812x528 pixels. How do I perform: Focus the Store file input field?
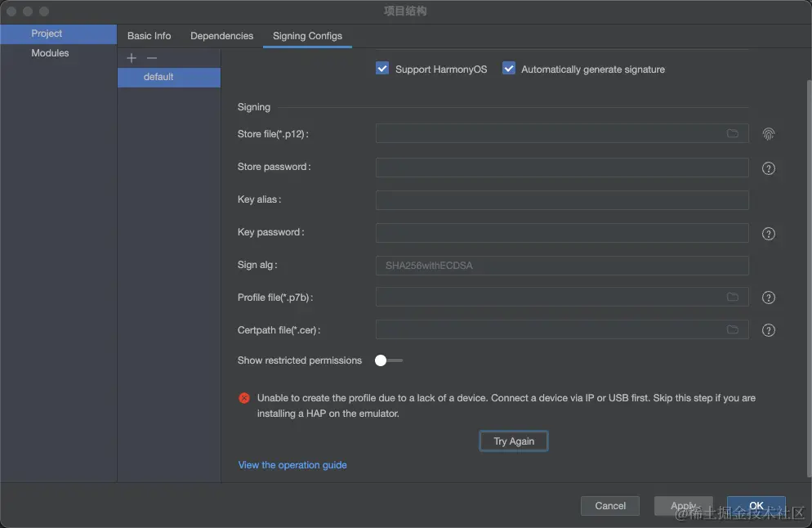(x=562, y=134)
